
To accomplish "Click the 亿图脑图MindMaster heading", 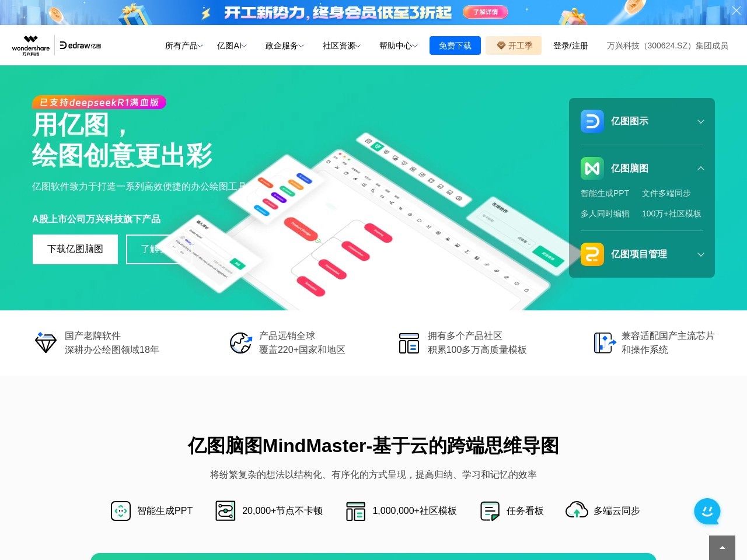I will click(373, 446).
